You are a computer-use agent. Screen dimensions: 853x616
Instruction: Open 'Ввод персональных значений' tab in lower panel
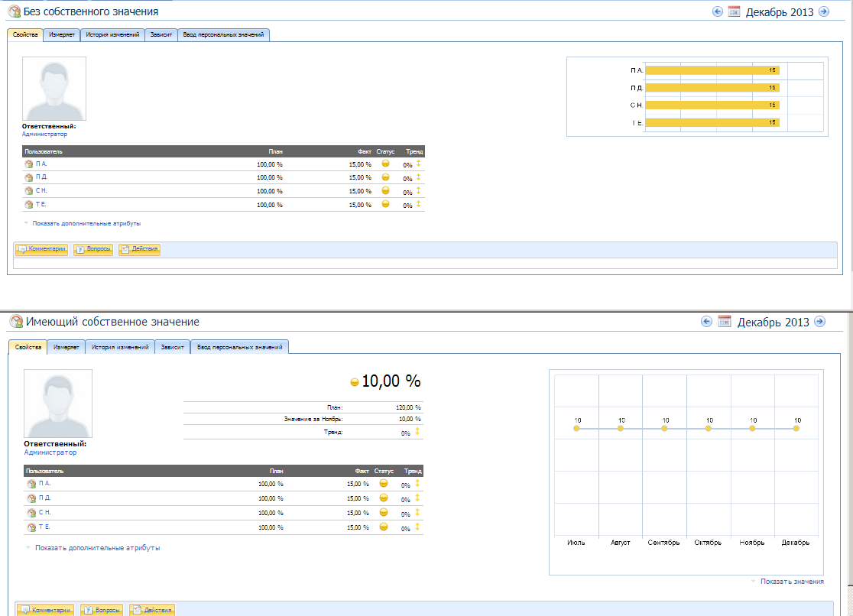click(239, 347)
